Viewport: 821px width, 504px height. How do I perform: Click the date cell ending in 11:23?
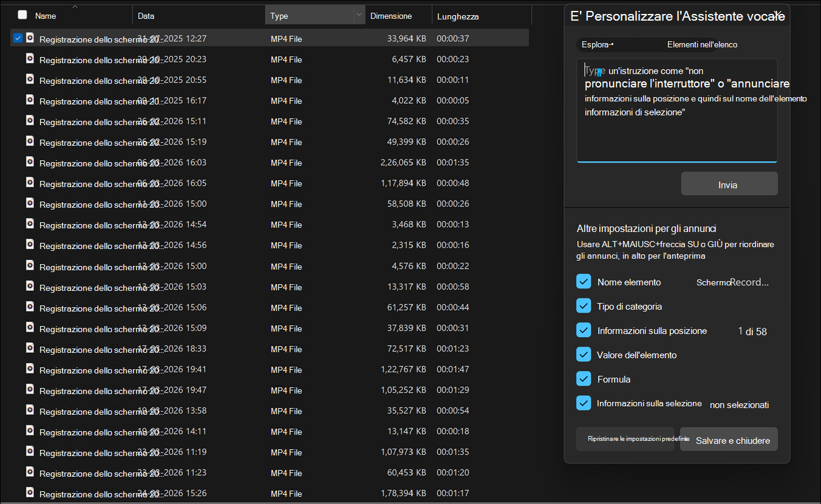tap(172, 472)
